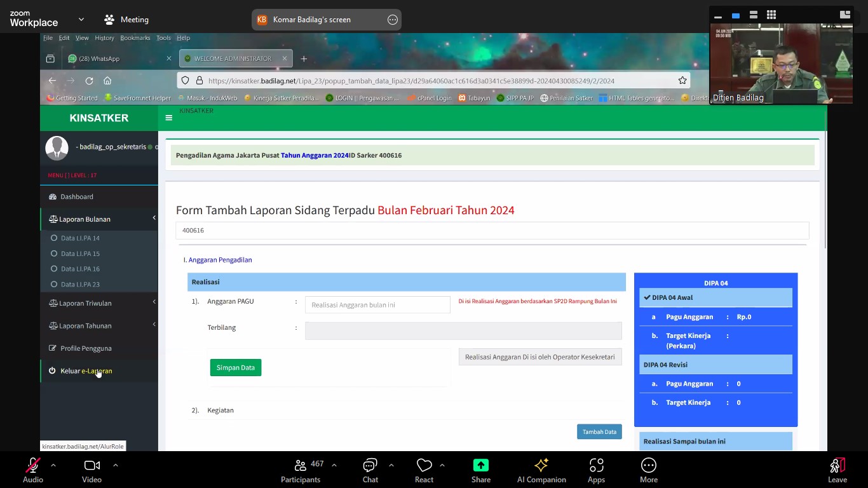This screenshot has width=868, height=488.
Task: Click the green Share screen icon
Action: pyautogui.click(x=481, y=466)
